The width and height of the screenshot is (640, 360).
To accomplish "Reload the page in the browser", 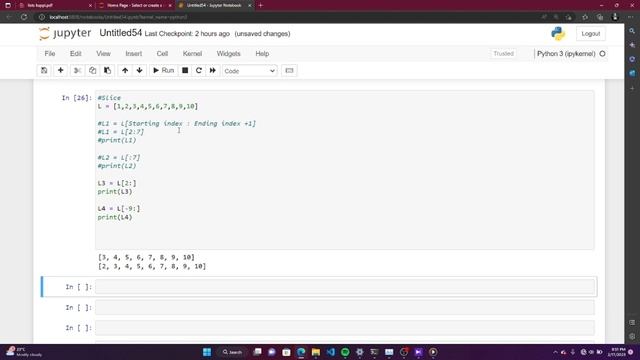I will pos(24,17).
